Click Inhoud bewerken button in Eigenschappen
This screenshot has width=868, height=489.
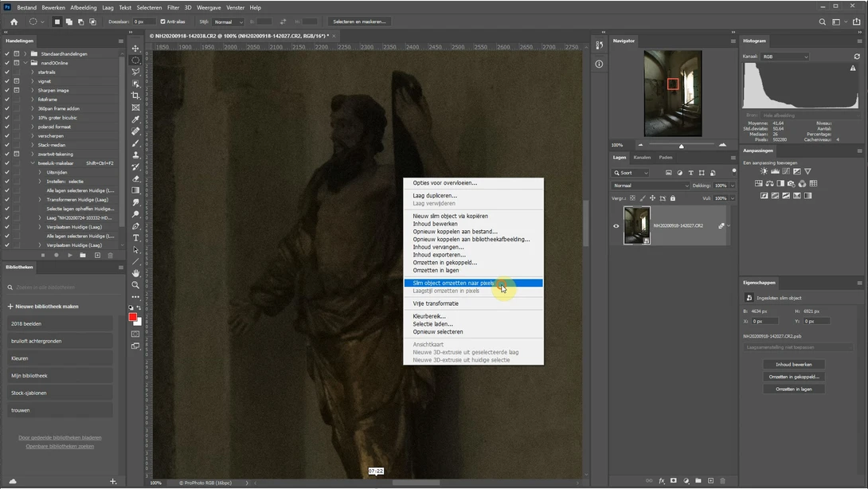click(x=794, y=365)
